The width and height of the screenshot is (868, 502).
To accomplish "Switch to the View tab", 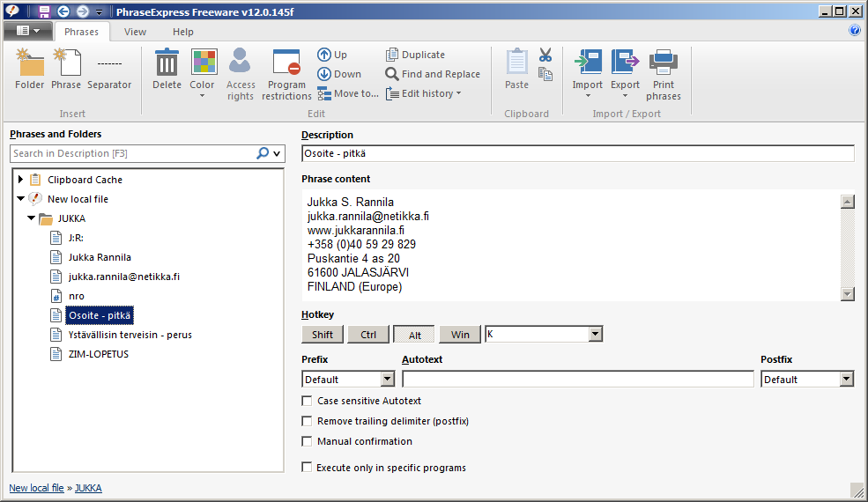I will pos(135,32).
